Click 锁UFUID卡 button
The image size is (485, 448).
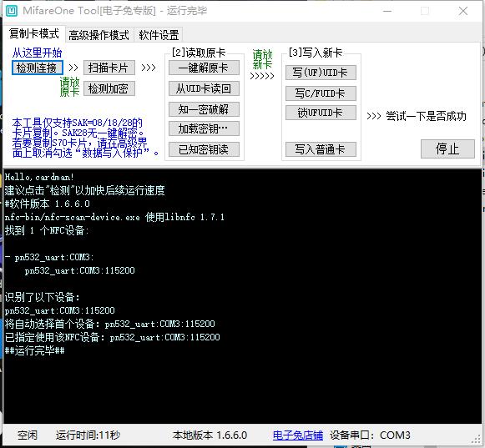click(321, 113)
